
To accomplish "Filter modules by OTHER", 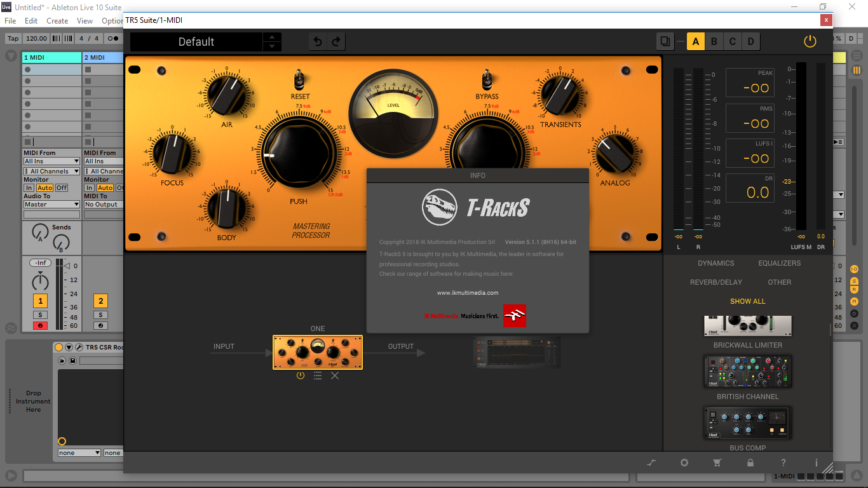I will tap(779, 282).
